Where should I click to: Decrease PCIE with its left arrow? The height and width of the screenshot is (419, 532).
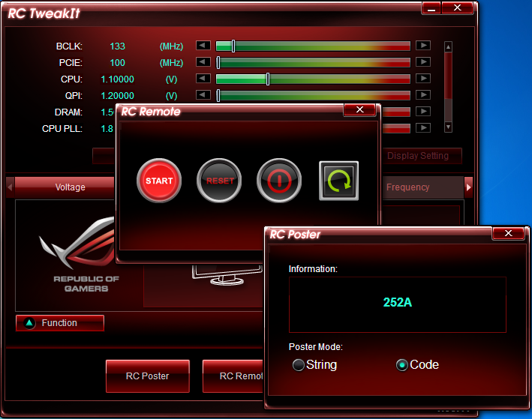click(203, 62)
